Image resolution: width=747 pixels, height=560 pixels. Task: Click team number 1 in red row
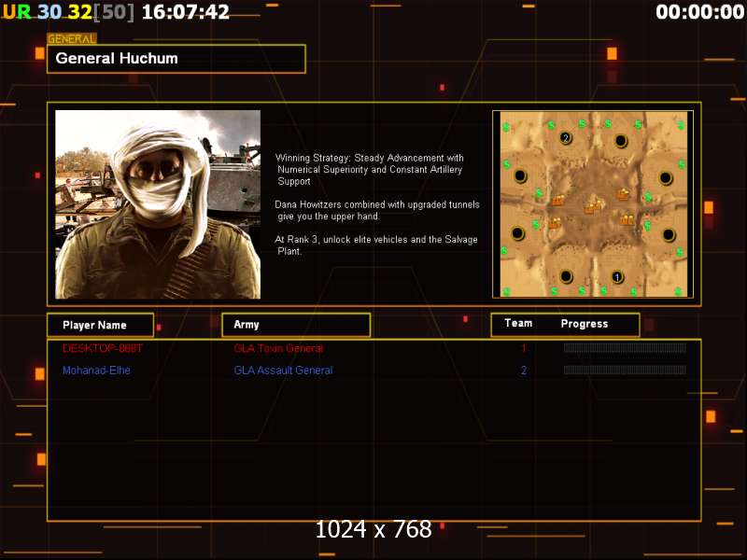pos(524,348)
